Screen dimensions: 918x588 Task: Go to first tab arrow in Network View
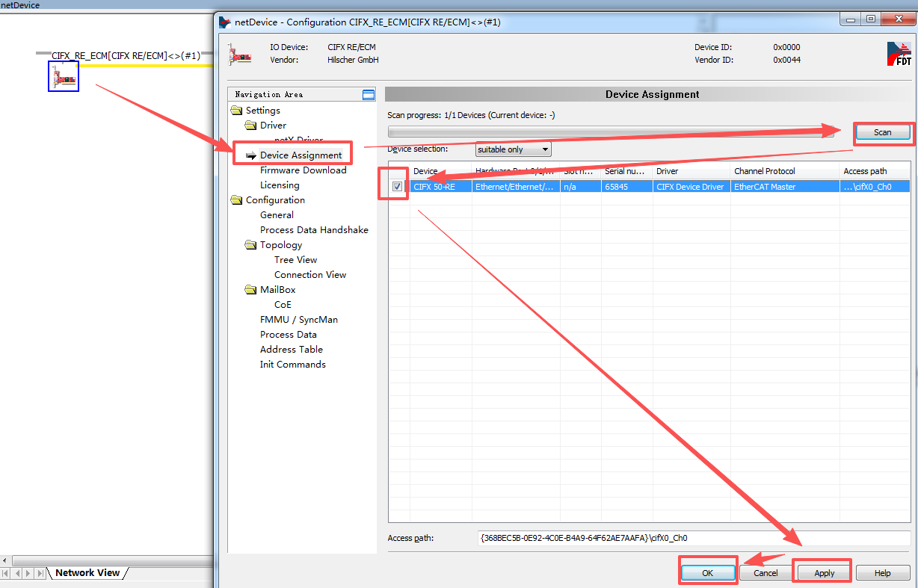click(6, 573)
